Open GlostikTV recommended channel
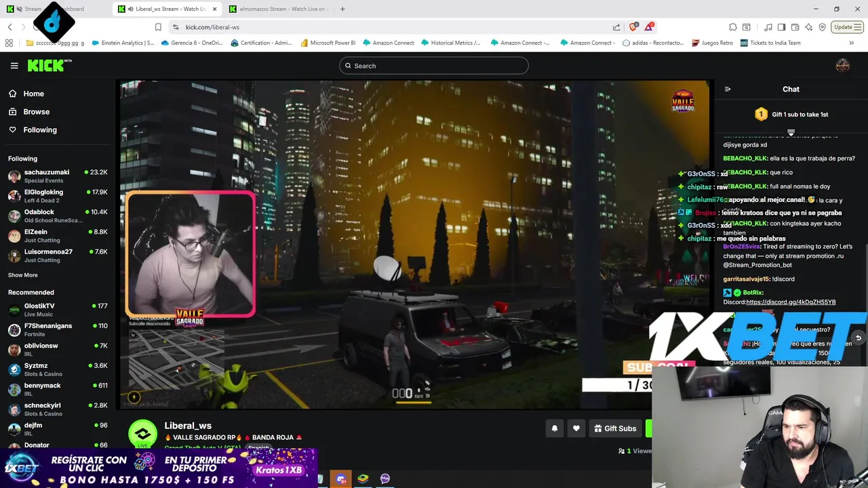 [x=58, y=310]
